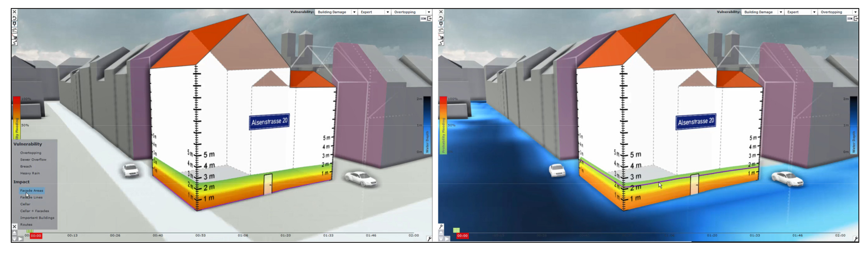The width and height of the screenshot is (868, 253).
Task: Click the undo arrow icon in left view
Action: (x=14, y=18)
